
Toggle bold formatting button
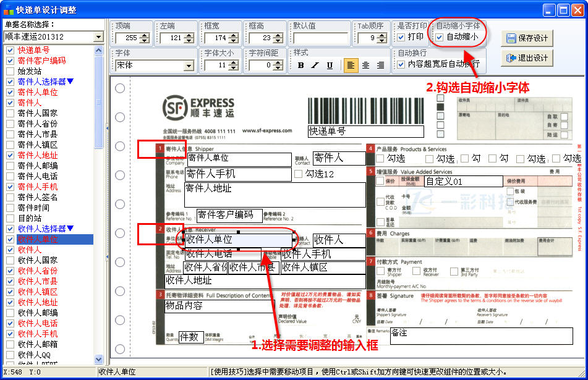(300, 65)
